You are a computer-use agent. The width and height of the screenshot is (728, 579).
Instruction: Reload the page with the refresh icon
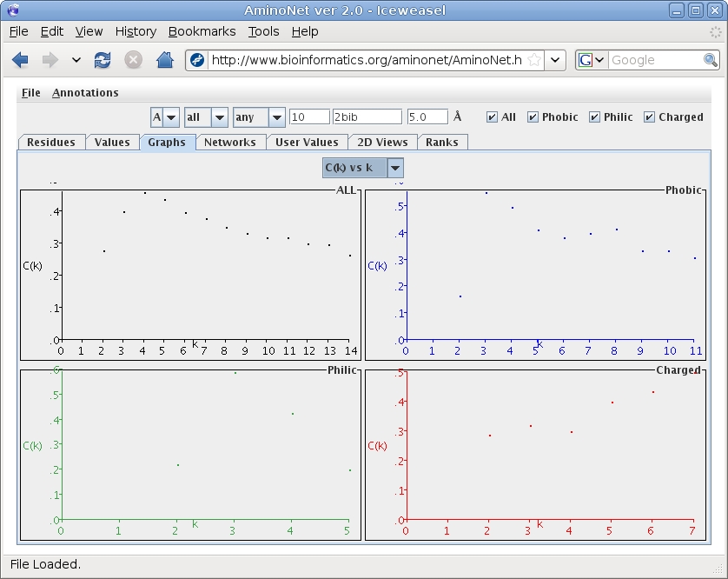point(103,60)
